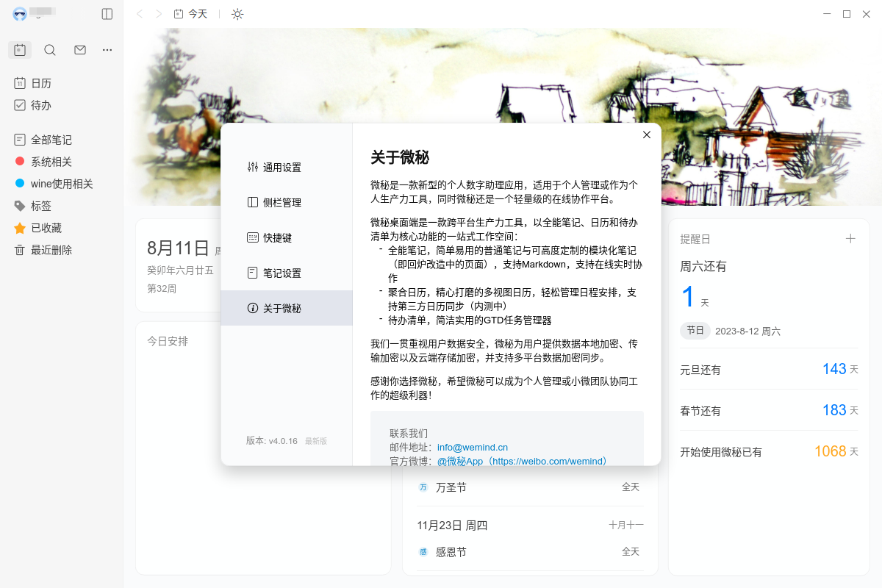Click the 今天 button in toolbar
The height and width of the screenshot is (588, 882).
point(191,14)
